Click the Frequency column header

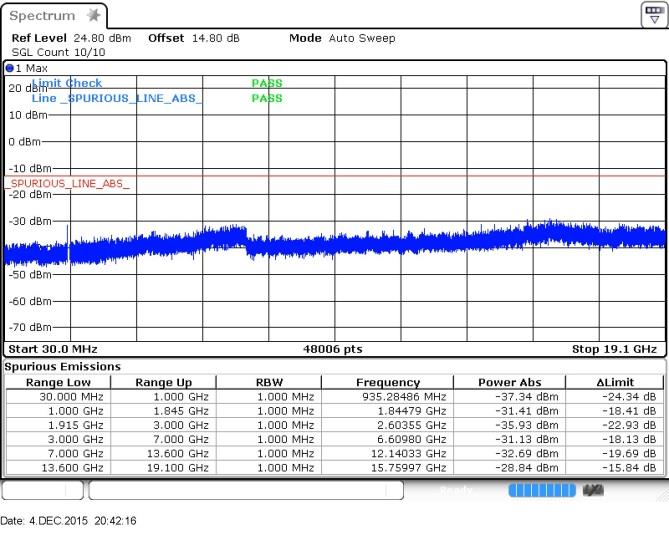(388, 382)
